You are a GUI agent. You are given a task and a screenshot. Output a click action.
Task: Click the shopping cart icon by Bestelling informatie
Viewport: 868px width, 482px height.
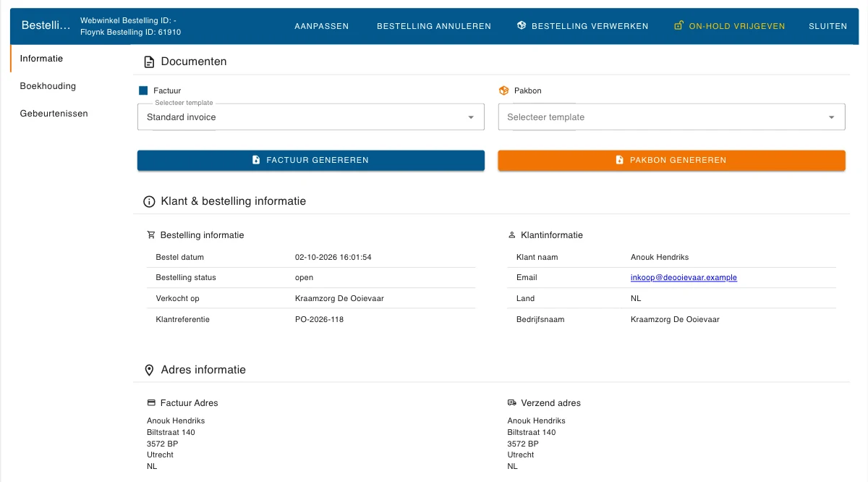pos(151,235)
